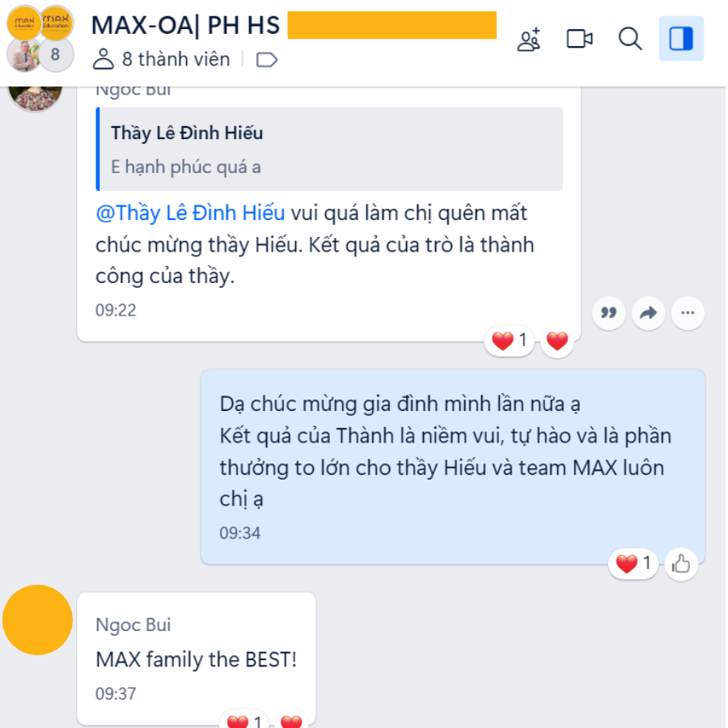Click the tag label icon beside member count
The height and width of the screenshot is (728, 728).
266,60
